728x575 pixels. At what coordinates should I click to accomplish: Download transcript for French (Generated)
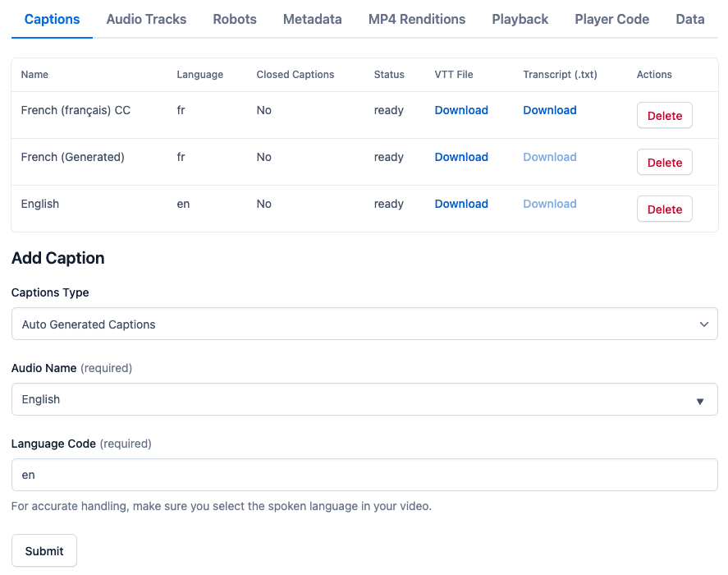(x=550, y=157)
